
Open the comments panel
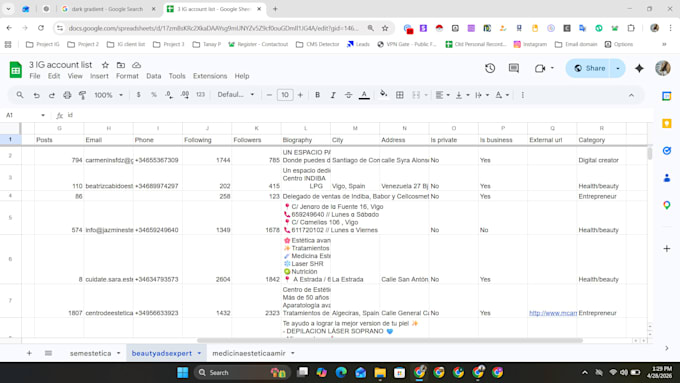[x=514, y=68]
